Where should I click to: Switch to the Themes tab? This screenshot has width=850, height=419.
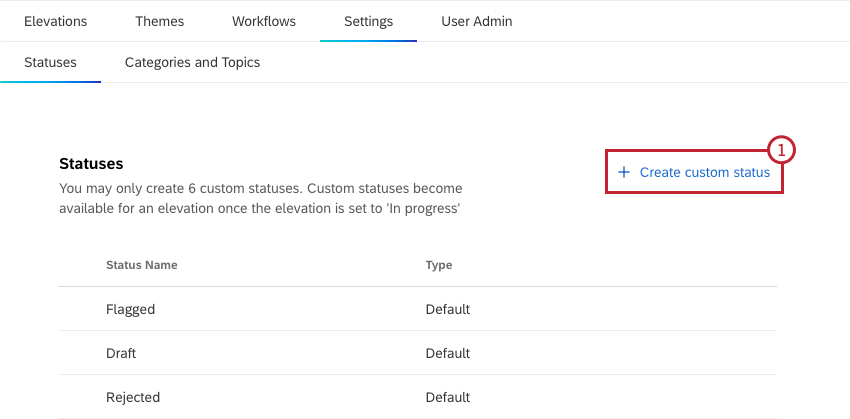pyautogui.click(x=159, y=21)
